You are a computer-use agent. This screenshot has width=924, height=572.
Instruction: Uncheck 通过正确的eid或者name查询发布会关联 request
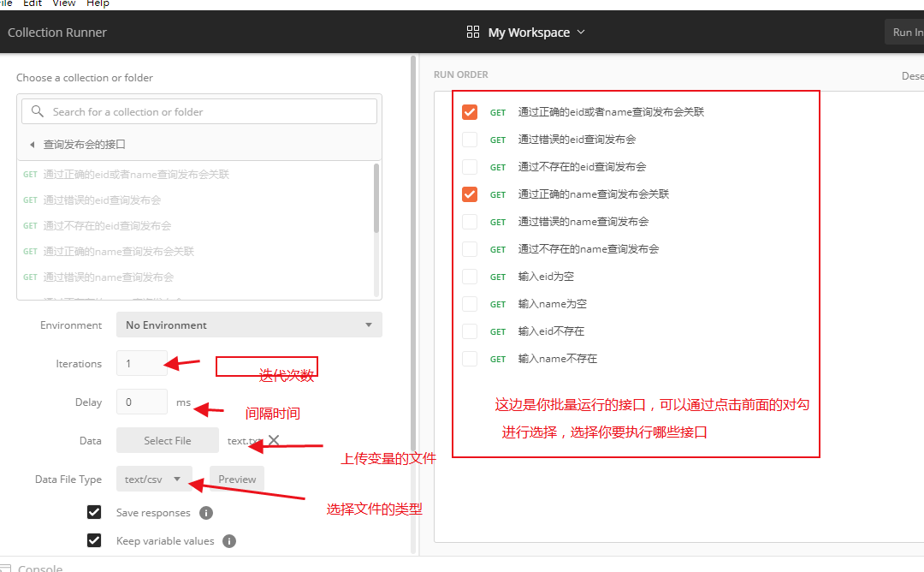tap(470, 112)
